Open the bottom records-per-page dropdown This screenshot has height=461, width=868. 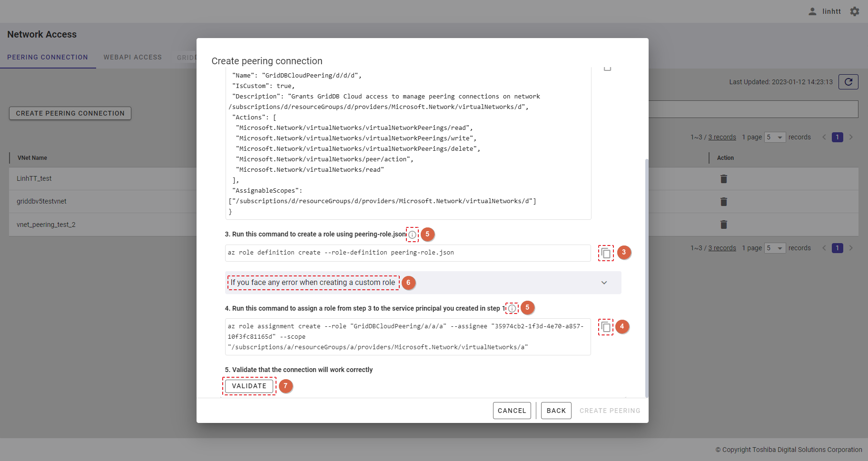[775, 248]
